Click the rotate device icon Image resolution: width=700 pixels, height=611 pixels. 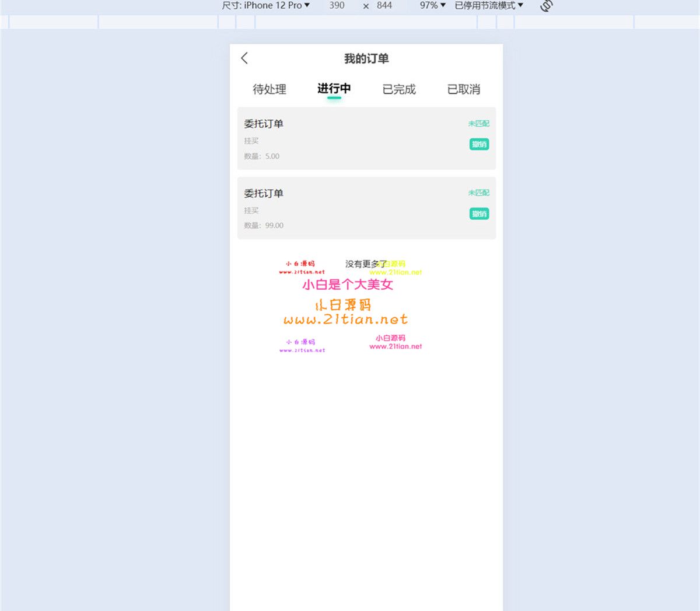546,6
